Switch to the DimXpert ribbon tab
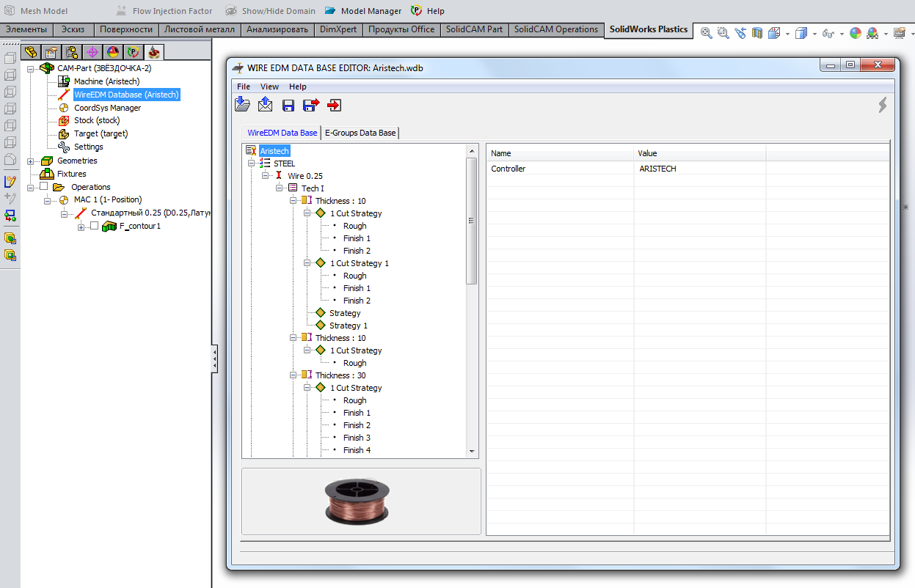 (338, 29)
